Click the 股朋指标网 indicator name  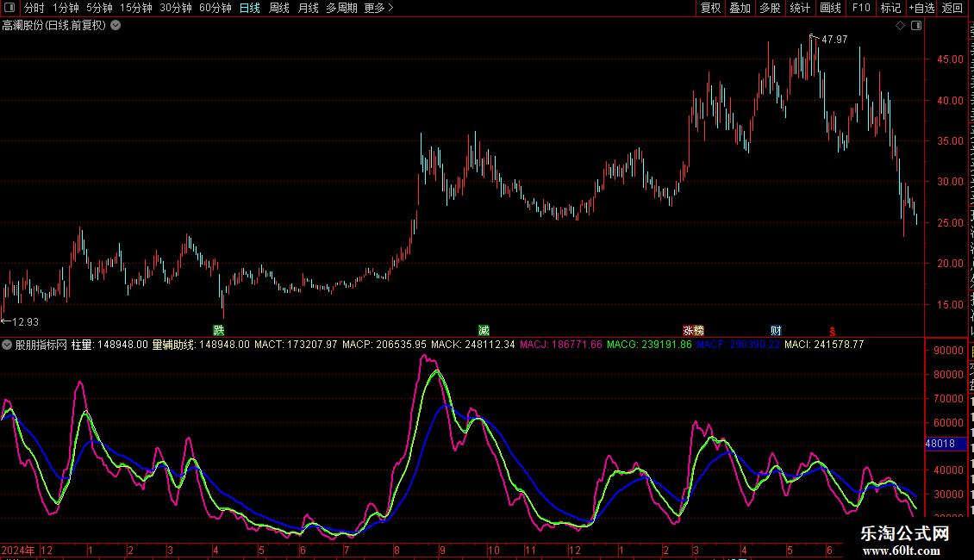click(41, 345)
